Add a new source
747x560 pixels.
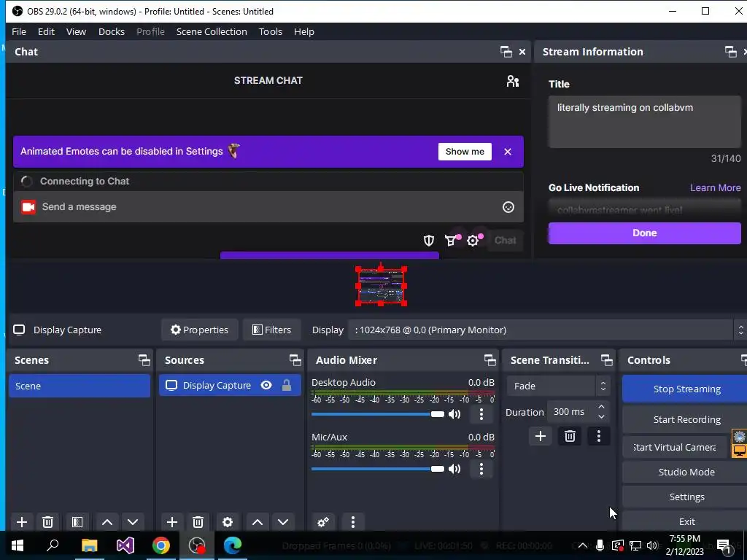point(172,522)
